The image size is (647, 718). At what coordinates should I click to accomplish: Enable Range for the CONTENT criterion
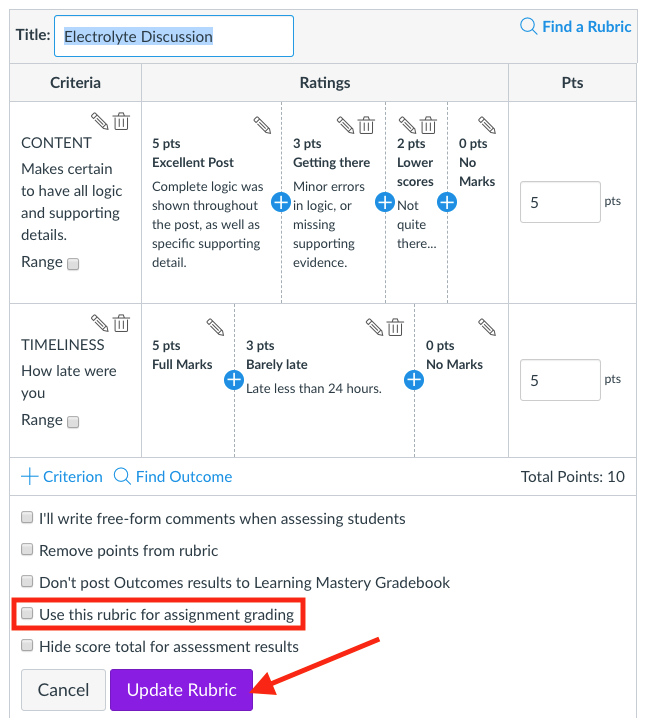click(73, 264)
